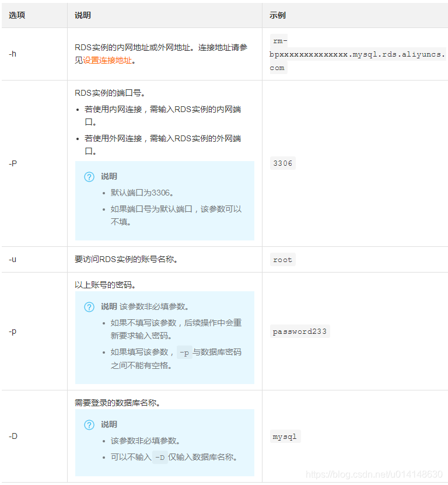This screenshot has width=448, height=485.
Task: Click the text 需要登录的数据库名称。
Action: pos(117,403)
